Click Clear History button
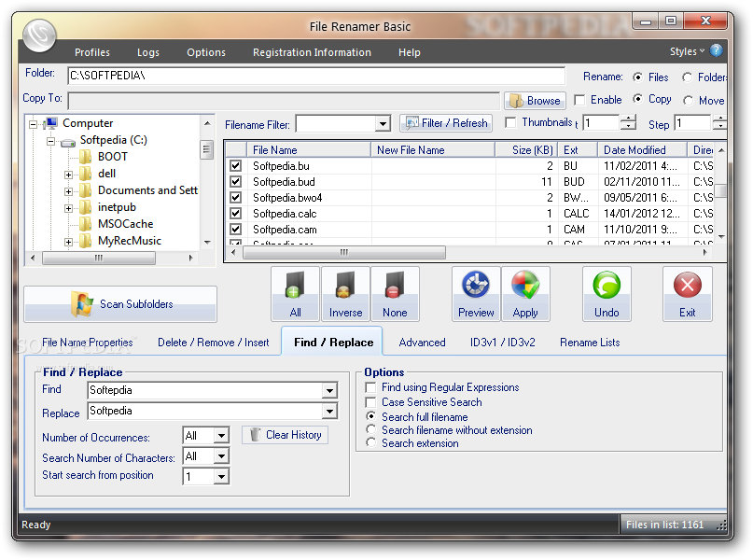The width and height of the screenshot is (753, 560). tap(286, 435)
